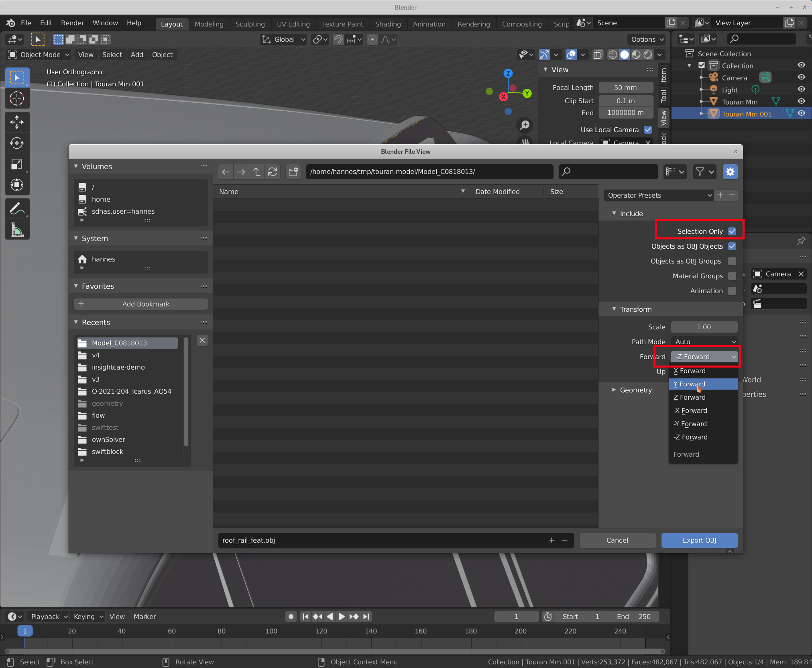812x668 pixels.
Task: Open the Operator Presets dropdown
Action: point(658,195)
